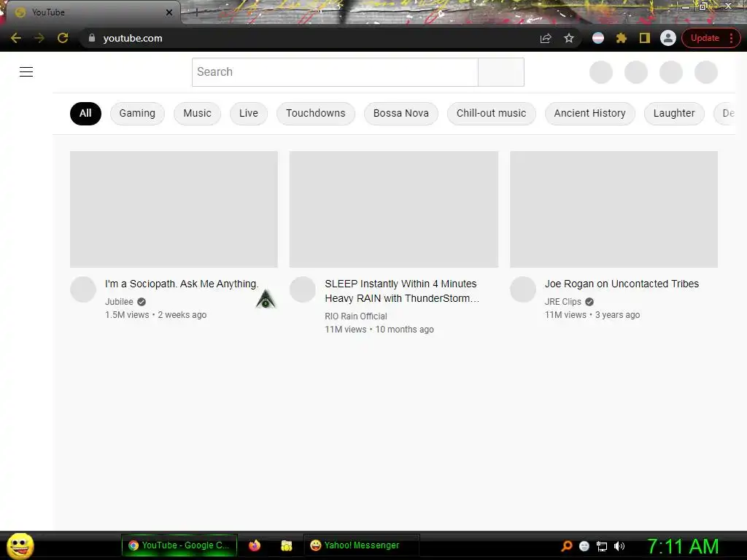Click the padlock site info icon
747x560 pixels.
pos(92,38)
